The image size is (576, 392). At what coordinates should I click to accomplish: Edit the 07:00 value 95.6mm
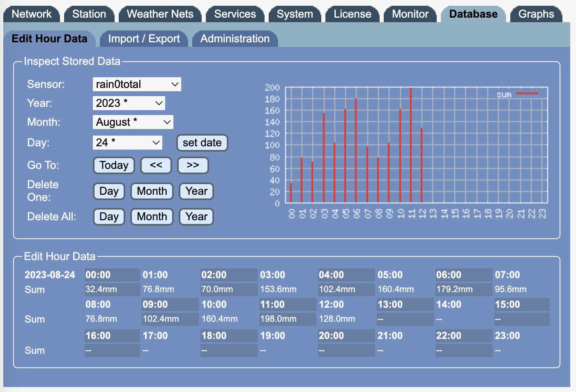522,289
